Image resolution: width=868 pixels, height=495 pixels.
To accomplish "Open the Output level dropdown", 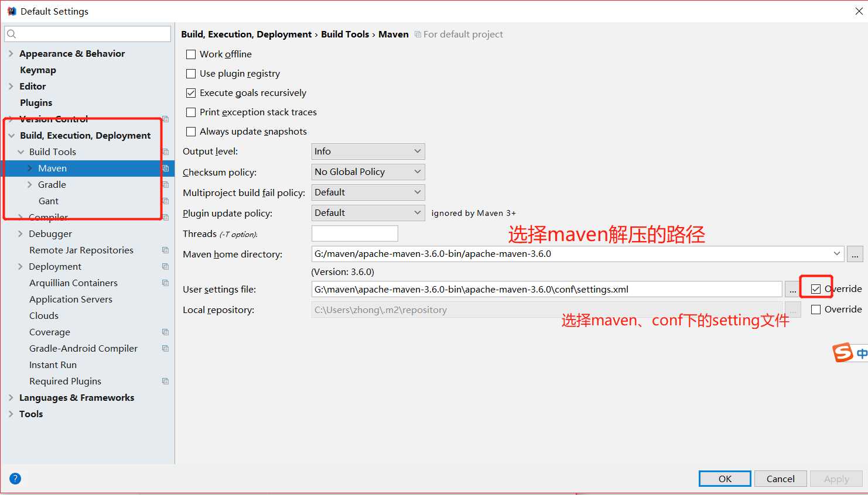I will tap(368, 152).
